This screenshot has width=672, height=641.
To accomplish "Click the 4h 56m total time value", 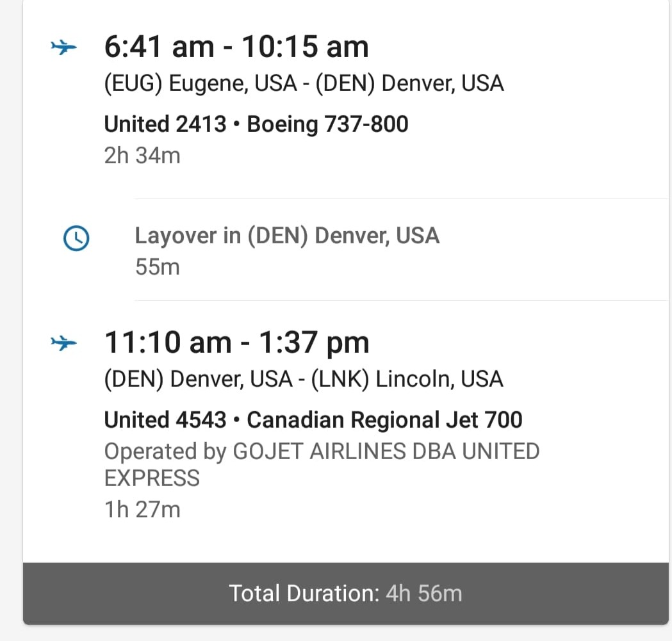I will coord(423,593).
